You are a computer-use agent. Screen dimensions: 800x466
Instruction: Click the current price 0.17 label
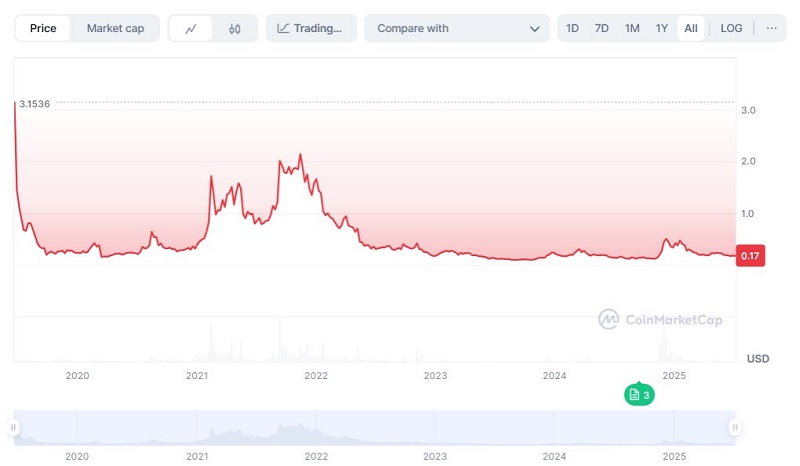(x=749, y=256)
